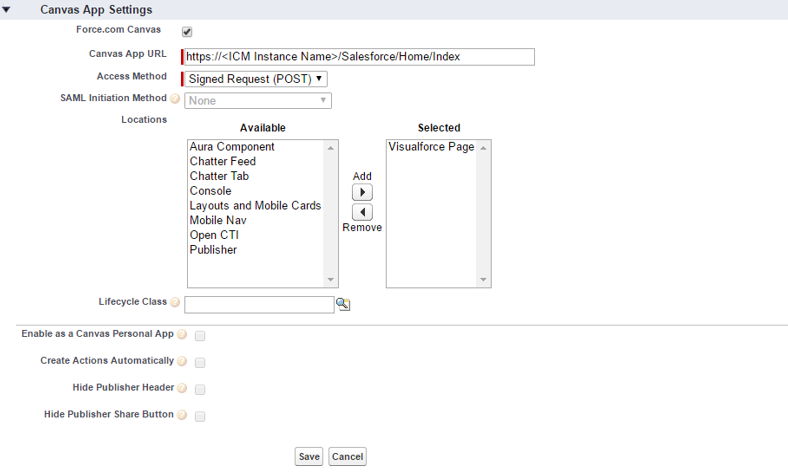The image size is (788, 475).
Task: Select Chatter Tab in the Available list
Action: pos(219,176)
